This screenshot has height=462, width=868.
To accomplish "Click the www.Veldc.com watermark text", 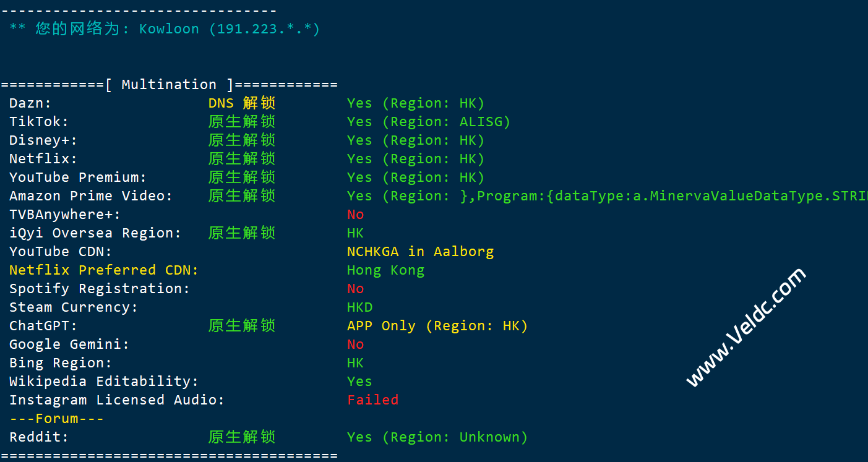I will coord(746,327).
